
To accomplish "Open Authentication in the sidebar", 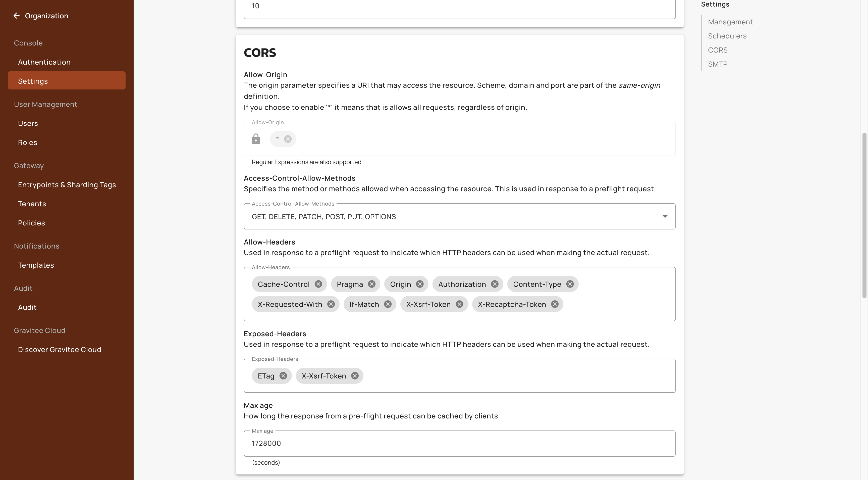I will (x=44, y=62).
